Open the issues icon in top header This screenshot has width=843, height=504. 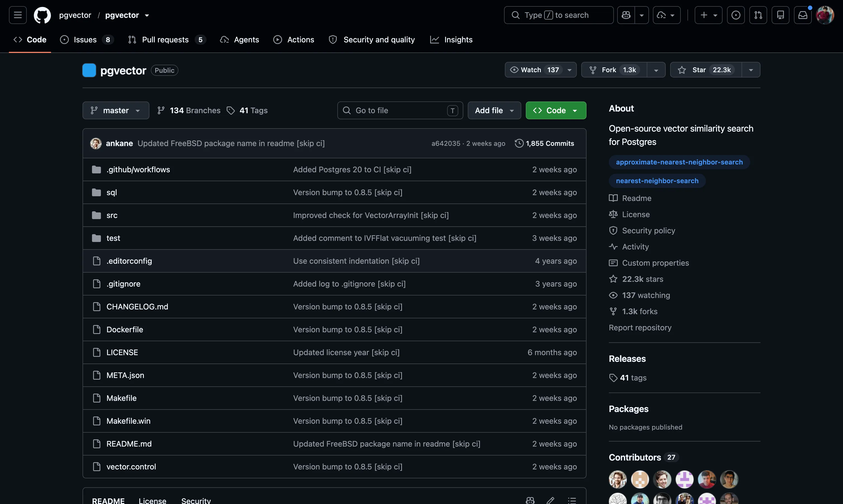(x=736, y=15)
